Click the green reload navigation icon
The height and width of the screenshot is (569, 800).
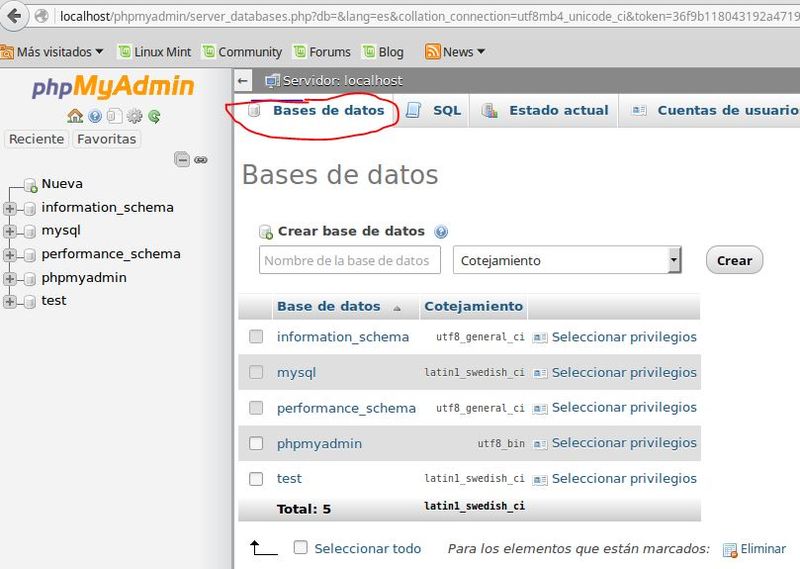coord(154,116)
